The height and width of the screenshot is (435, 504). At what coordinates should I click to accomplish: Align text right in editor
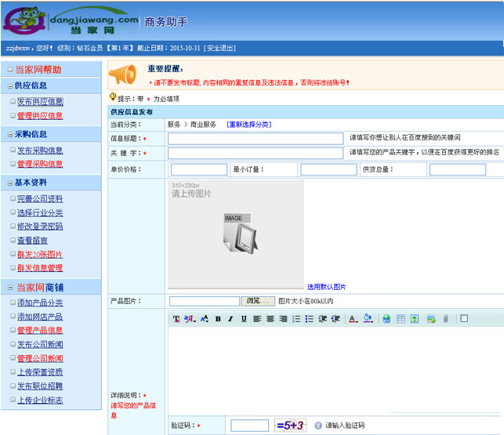pos(283,319)
